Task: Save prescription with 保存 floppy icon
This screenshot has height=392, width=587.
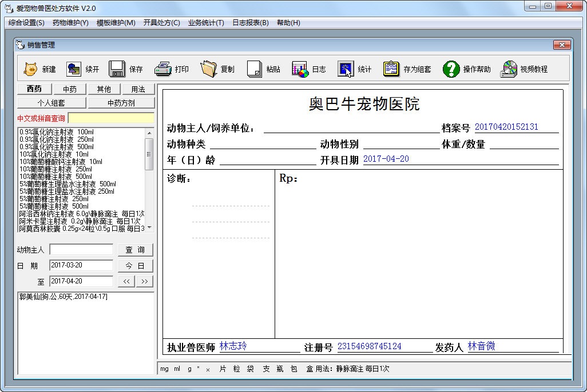Action: [x=117, y=69]
